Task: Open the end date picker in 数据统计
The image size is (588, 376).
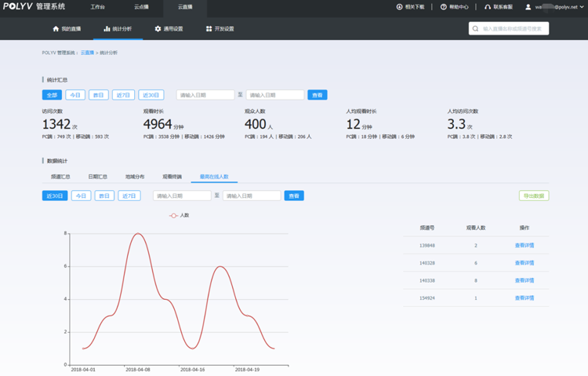Action: (252, 195)
